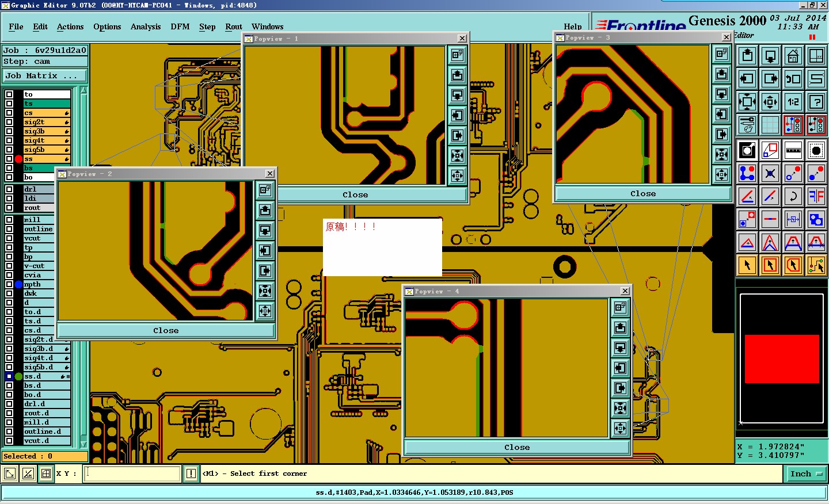
Task: Click the delete feature X icon
Action: click(x=770, y=173)
